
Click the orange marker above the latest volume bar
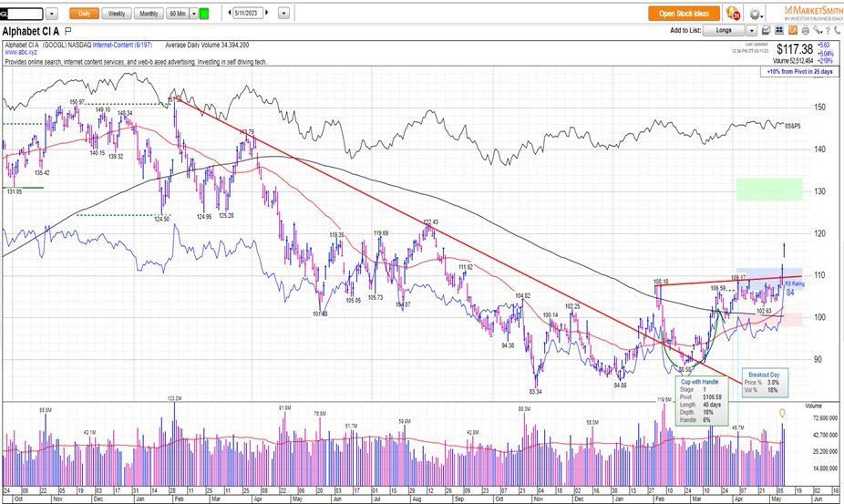[782, 414]
